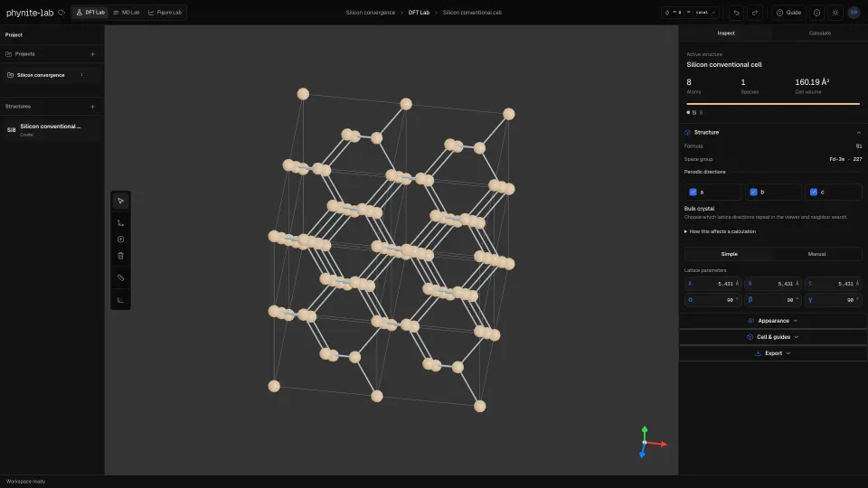The image size is (868, 488).
Task: Switch lattice mode to Simple
Action: pos(729,254)
